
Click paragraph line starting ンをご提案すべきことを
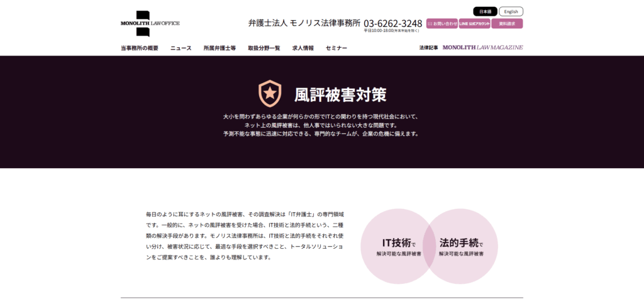pos(209,258)
